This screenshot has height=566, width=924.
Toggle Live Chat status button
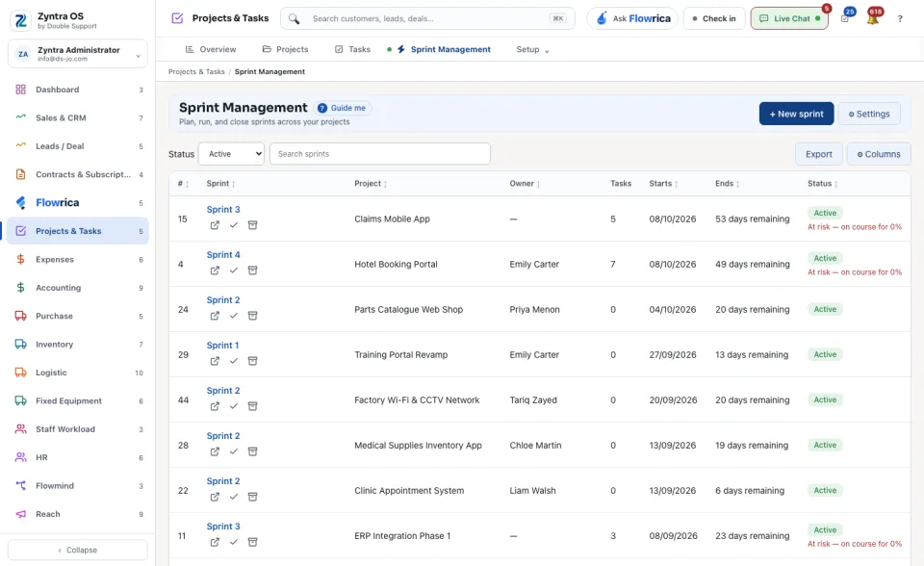coord(789,19)
